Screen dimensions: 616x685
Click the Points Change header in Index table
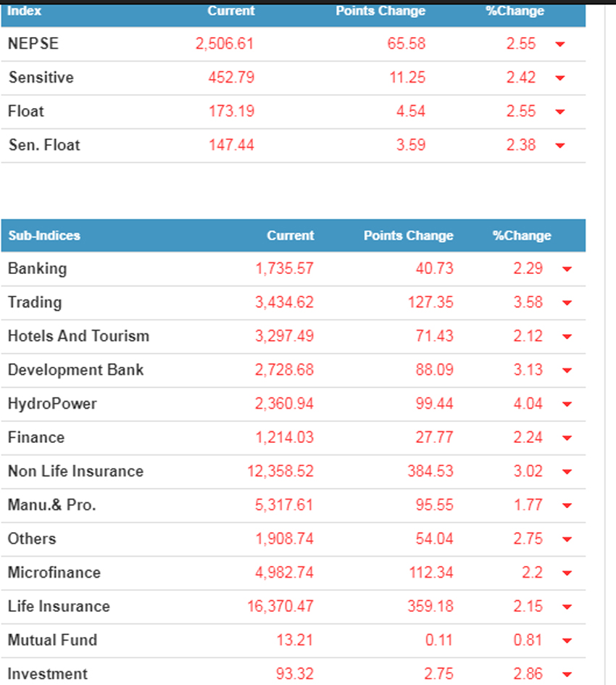380,11
